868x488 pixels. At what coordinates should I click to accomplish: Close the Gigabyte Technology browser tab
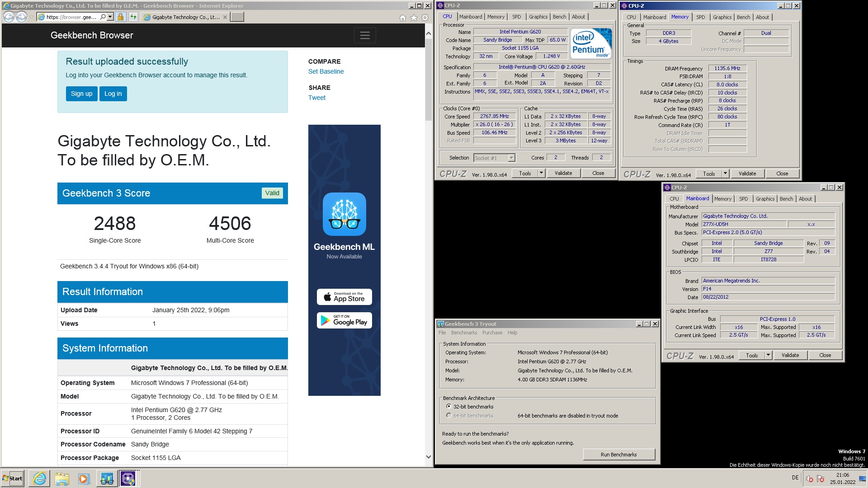pos(225,17)
